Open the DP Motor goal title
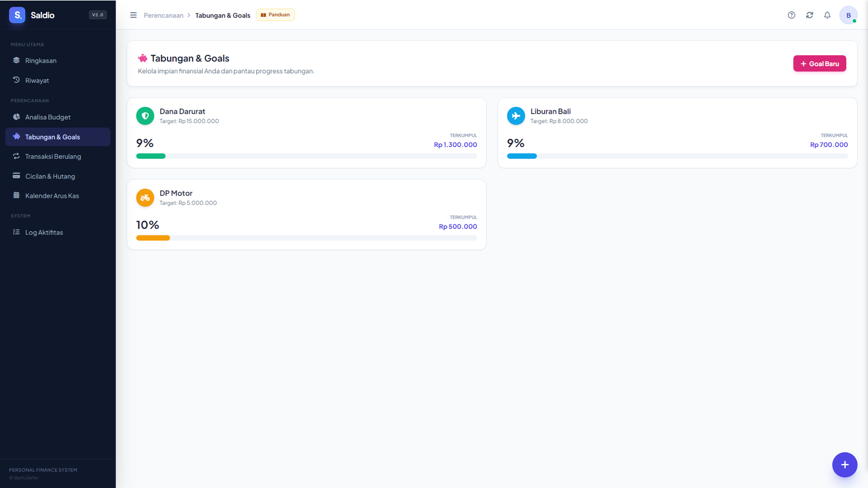This screenshot has height=488, width=868. click(x=176, y=194)
